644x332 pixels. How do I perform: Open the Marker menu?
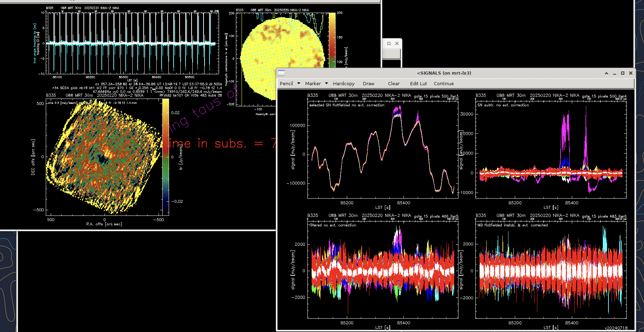pos(313,84)
